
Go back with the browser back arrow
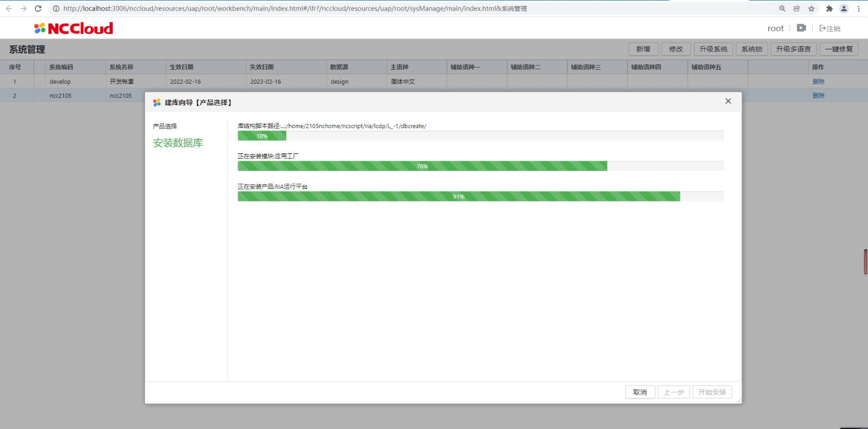click(9, 9)
